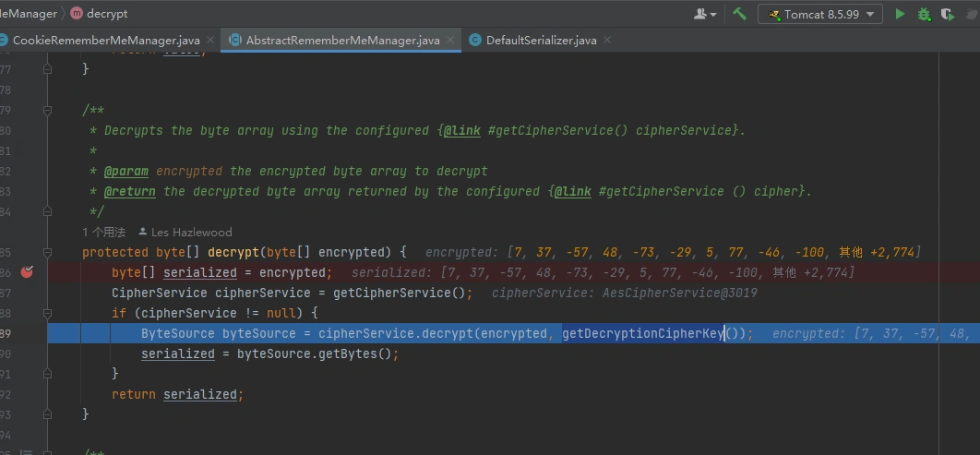Click the Build Project hammer icon
The height and width of the screenshot is (455, 980).
(739, 14)
